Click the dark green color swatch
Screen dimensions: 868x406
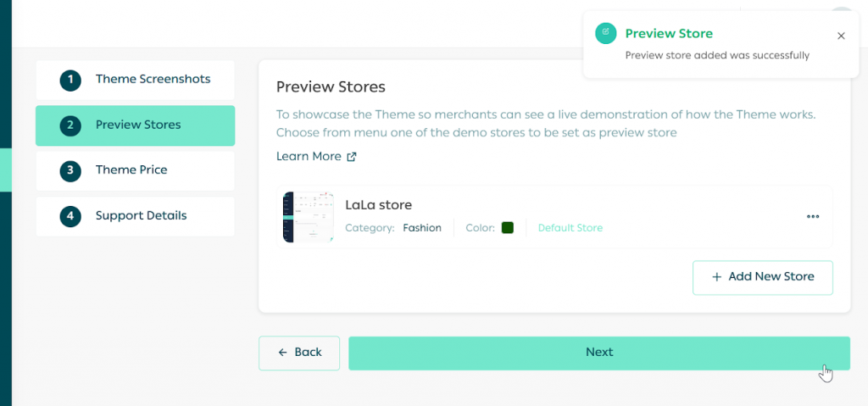(508, 228)
